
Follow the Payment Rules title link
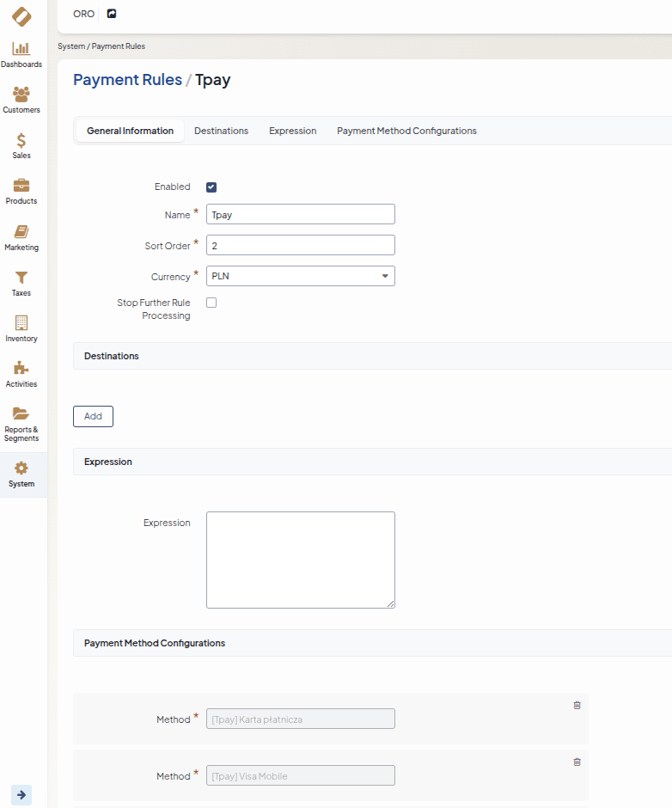click(127, 80)
